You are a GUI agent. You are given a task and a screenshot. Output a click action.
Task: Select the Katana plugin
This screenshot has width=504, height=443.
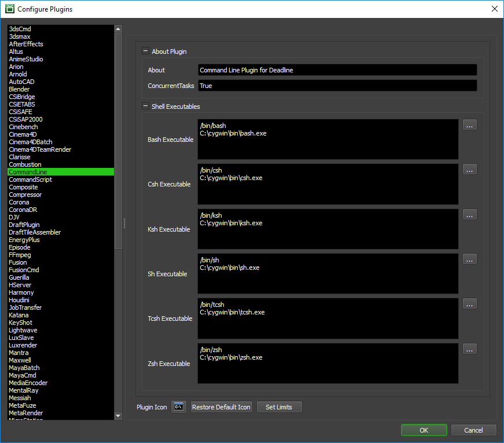61,315
